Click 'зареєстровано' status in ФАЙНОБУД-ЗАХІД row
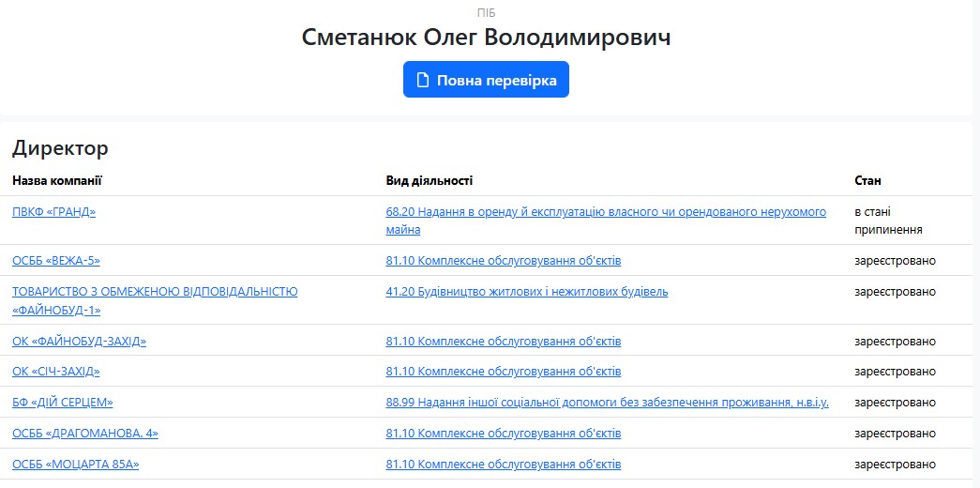The height and width of the screenshot is (488, 980). (x=896, y=341)
